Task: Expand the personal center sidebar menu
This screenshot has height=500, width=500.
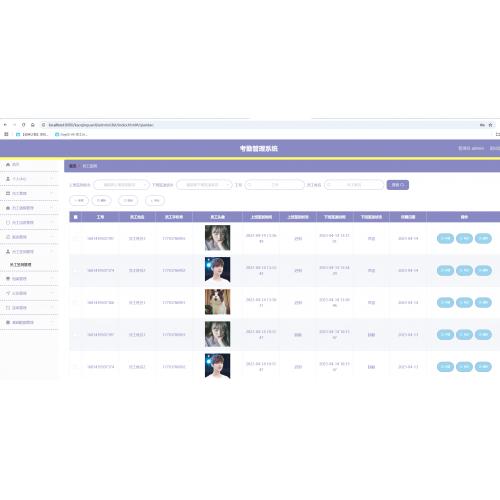Action: pos(29,179)
